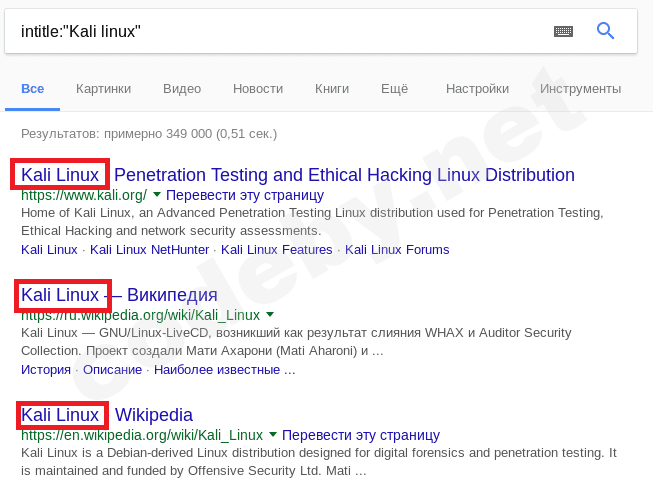The width and height of the screenshot is (653, 487).
Task: Open the Kali Linux NetHunter sitelink
Action: coord(149,249)
